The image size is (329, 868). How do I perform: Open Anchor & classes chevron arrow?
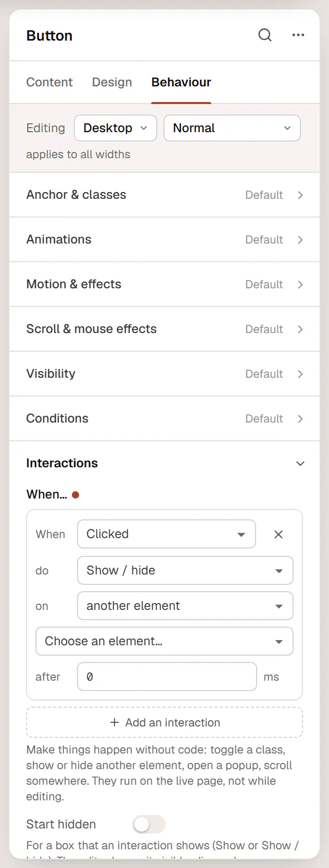[300, 195]
